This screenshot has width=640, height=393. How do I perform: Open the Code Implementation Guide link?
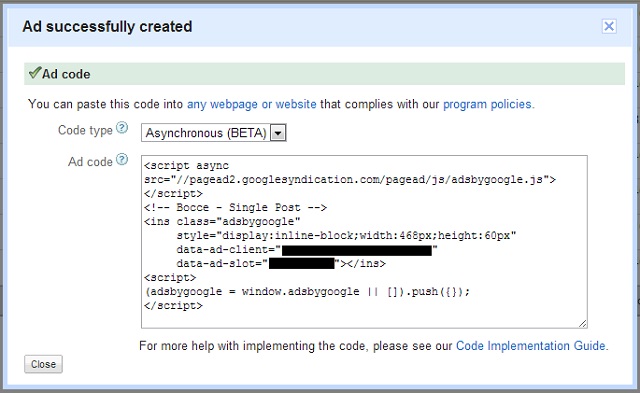pyautogui.click(x=530, y=346)
